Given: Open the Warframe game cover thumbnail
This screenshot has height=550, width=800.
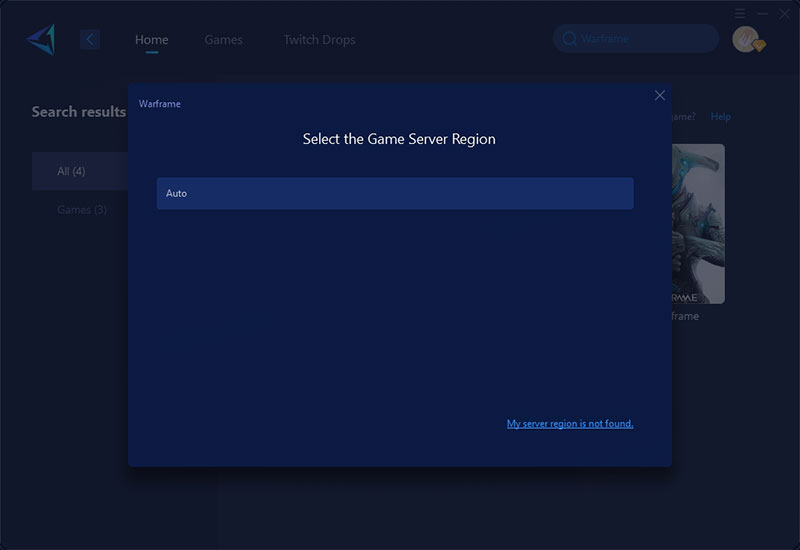Looking at the screenshot, I should point(698,224).
